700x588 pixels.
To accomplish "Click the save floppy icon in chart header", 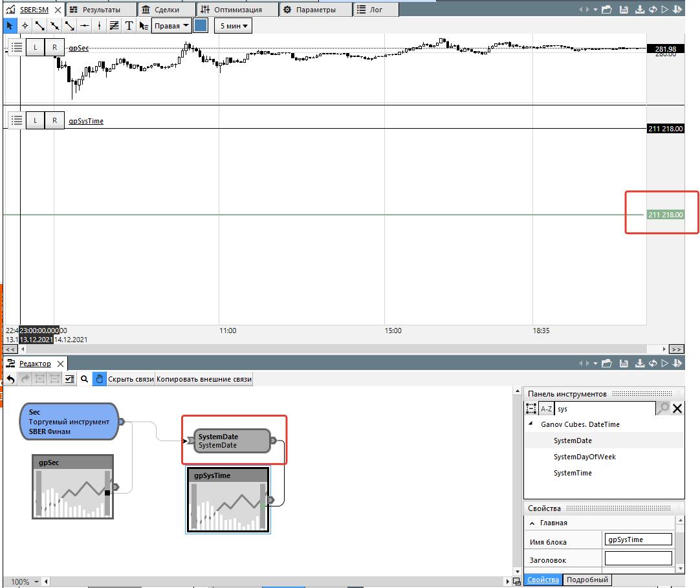I will pyautogui.click(x=624, y=10).
